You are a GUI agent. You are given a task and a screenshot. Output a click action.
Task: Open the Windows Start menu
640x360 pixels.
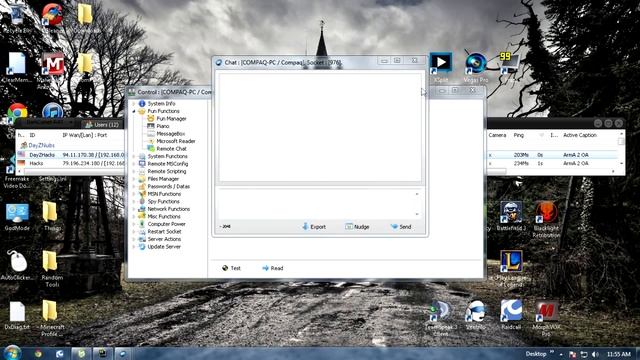coord(12,353)
